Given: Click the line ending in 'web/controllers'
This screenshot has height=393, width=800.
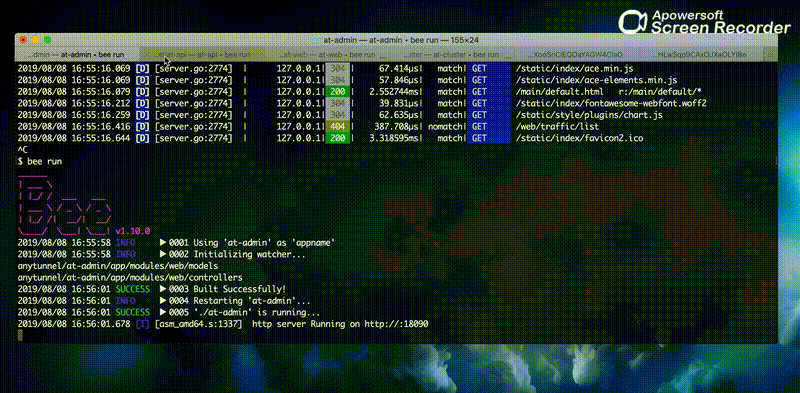Looking at the screenshot, I should [x=130, y=278].
